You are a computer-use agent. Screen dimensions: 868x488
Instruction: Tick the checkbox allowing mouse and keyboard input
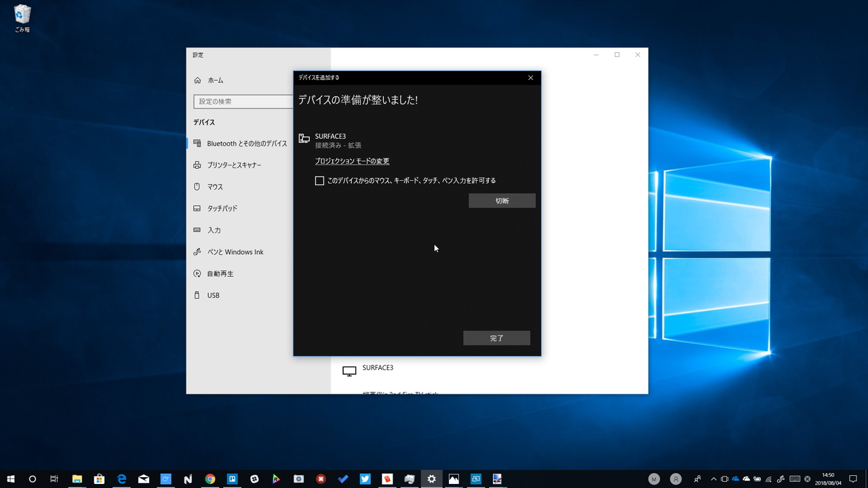[319, 181]
